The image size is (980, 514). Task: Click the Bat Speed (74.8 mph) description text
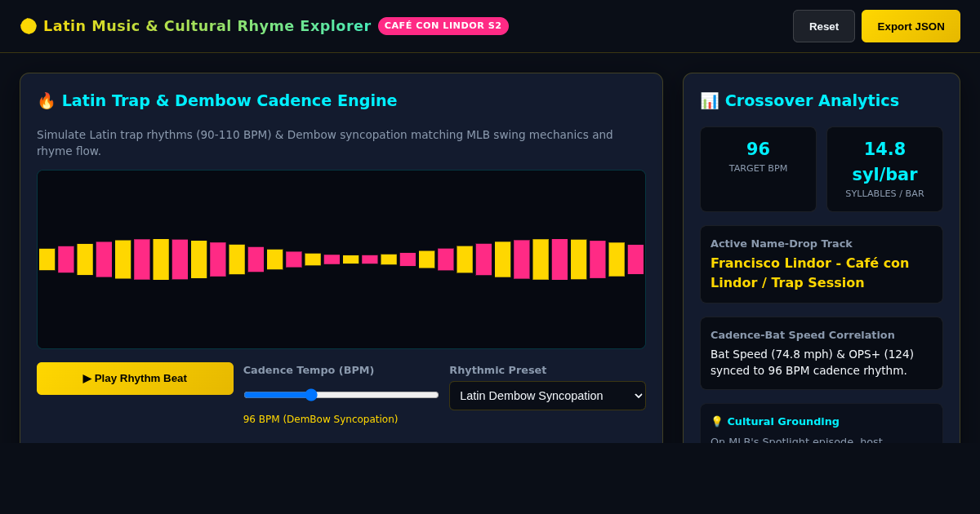812,362
